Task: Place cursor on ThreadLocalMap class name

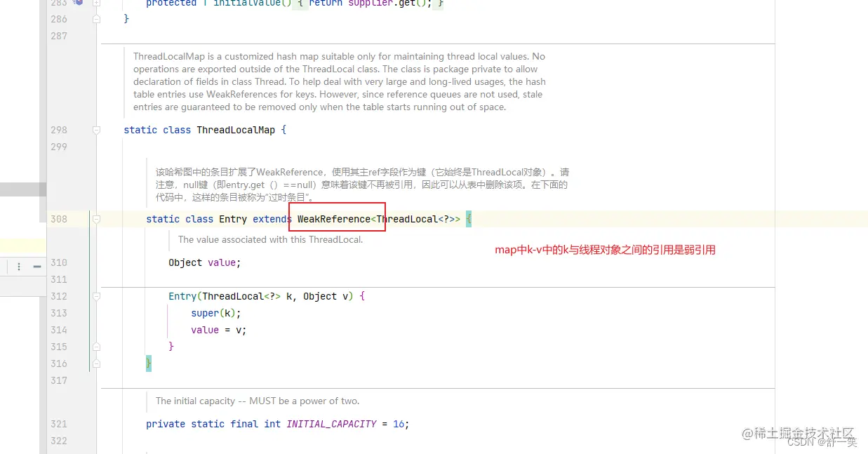Action: 236,130
